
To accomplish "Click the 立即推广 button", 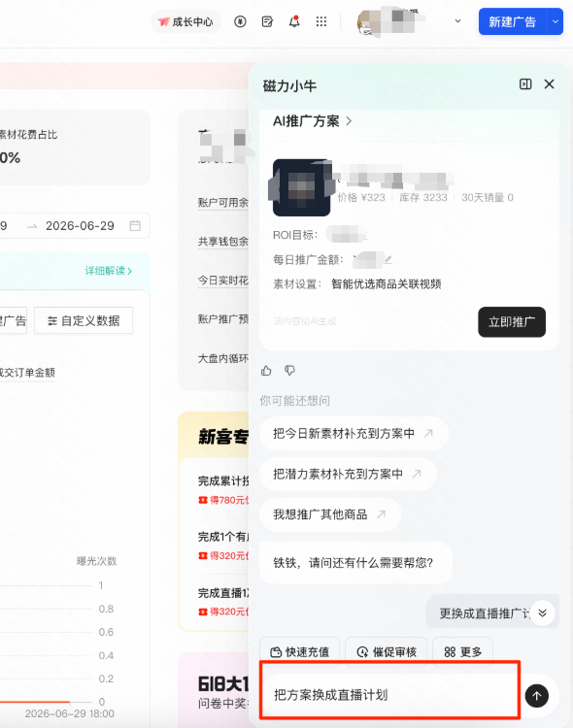I will pos(512,321).
